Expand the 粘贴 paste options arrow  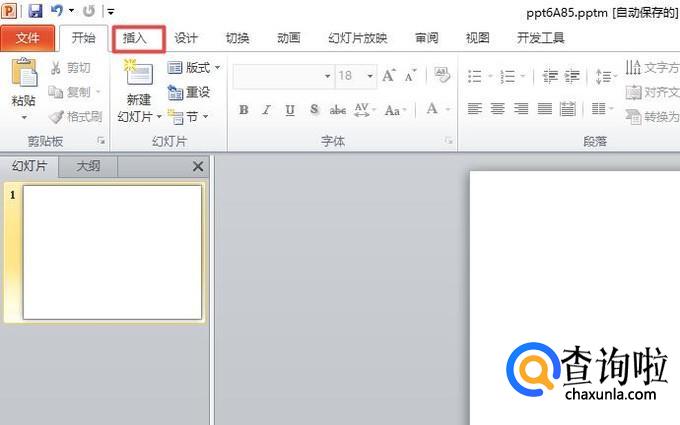pyautogui.click(x=24, y=118)
